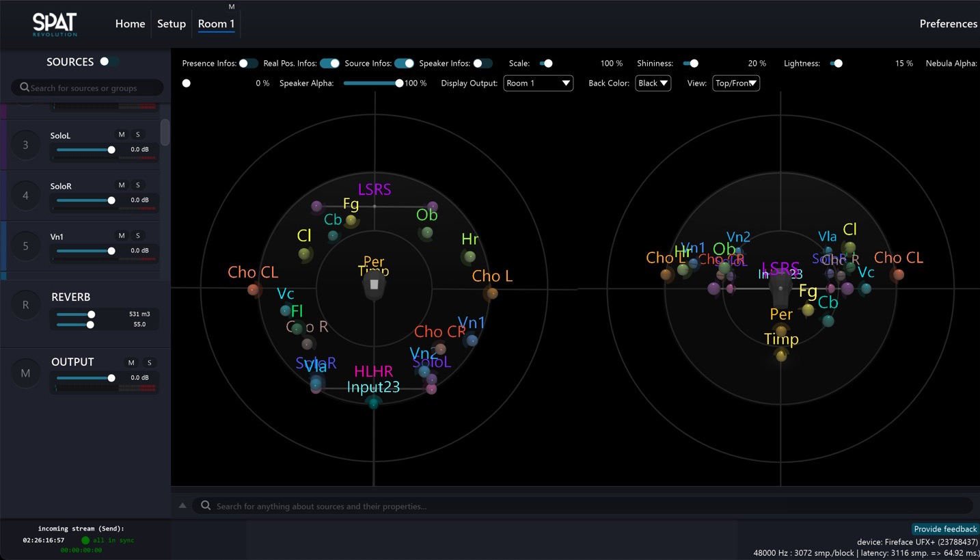Open Preferences
The height and width of the screenshot is (560, 980).
[948, 24]
